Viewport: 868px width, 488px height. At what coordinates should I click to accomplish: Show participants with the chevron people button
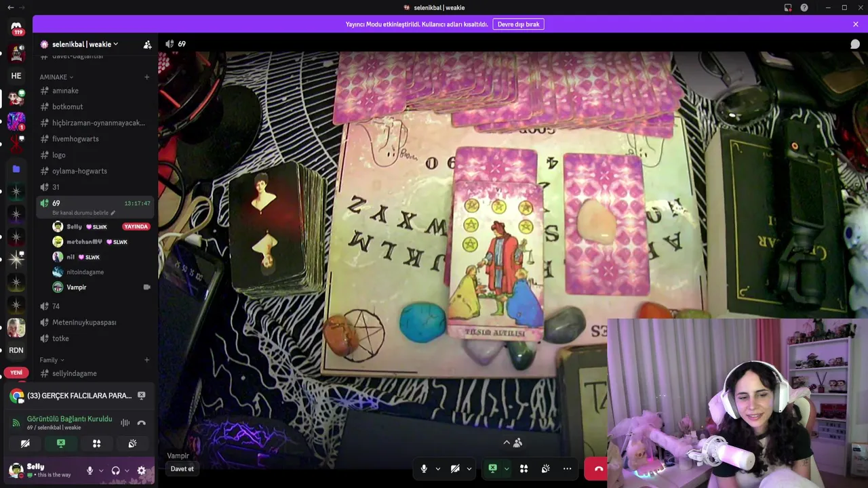click(512, 443)
